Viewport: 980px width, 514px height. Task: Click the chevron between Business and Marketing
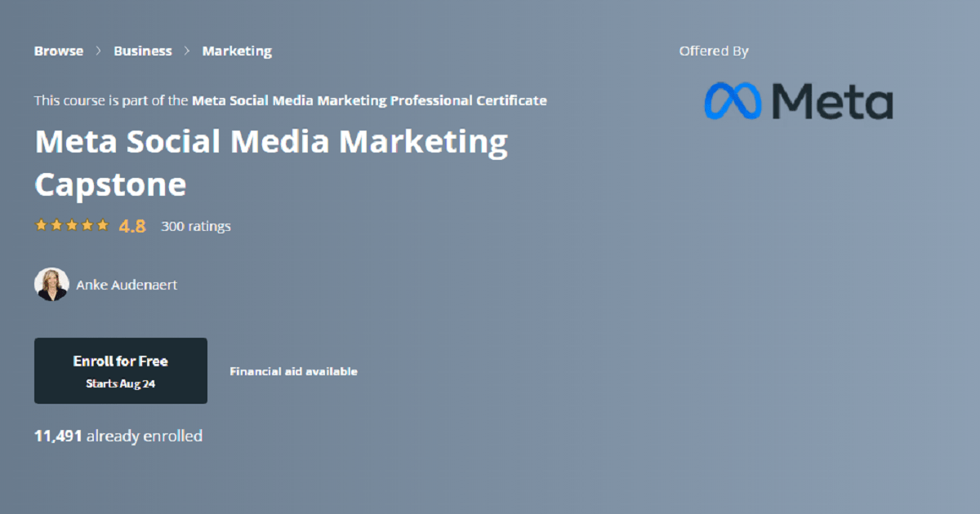(x=187, y=51)
